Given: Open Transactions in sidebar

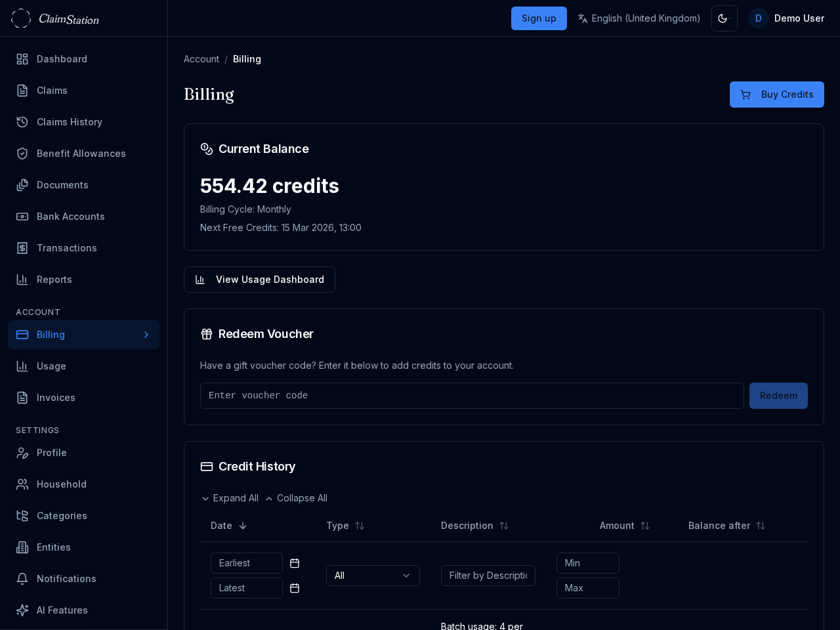Looking at the screenshot, I should (x=83, y=248).
